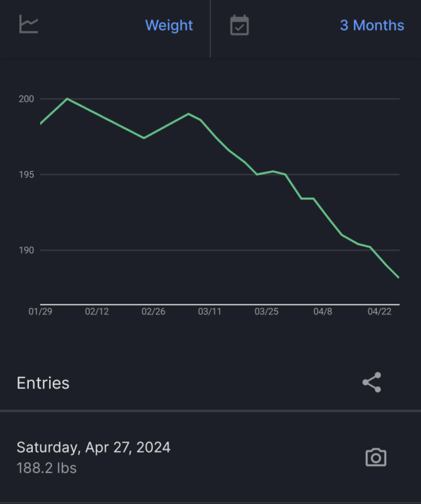The image size is (421, 504).
Task: Click the green line's peak at 200
Action: (67, 98)
